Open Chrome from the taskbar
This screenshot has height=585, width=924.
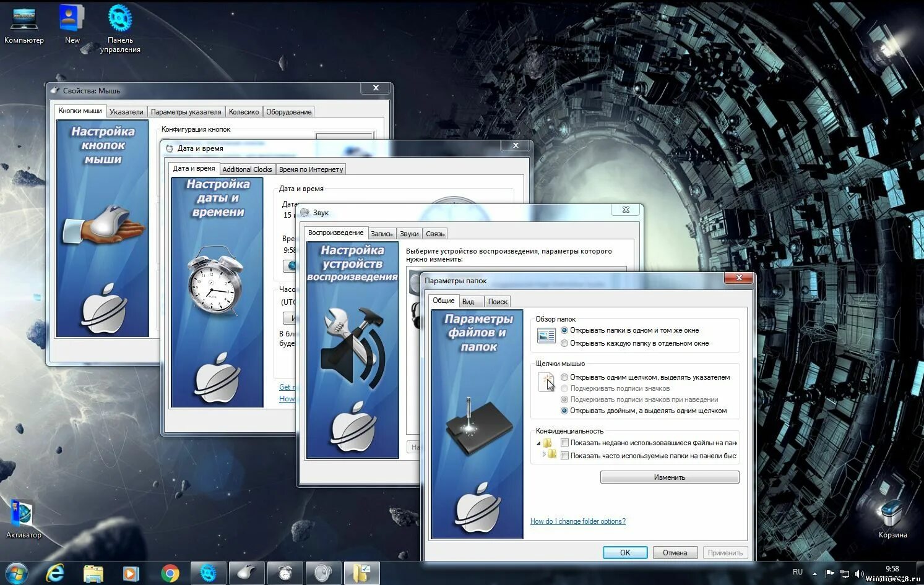coord(171,574)
